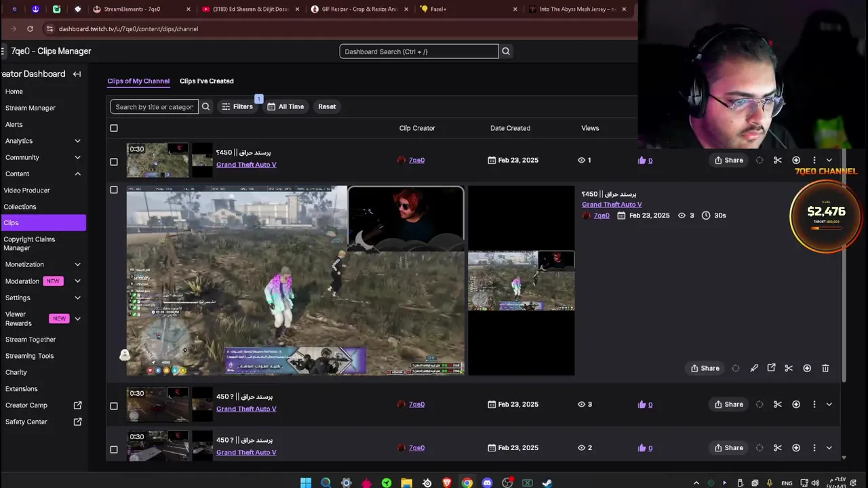Switch to Clips of My Channel tab
This screenshot has width=868, height=488.
tap(138, 81)
